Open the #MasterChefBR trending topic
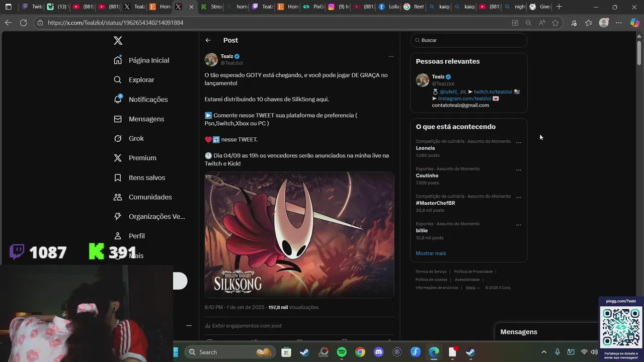This screenshot has height=362, width=644. click(435, 203)
